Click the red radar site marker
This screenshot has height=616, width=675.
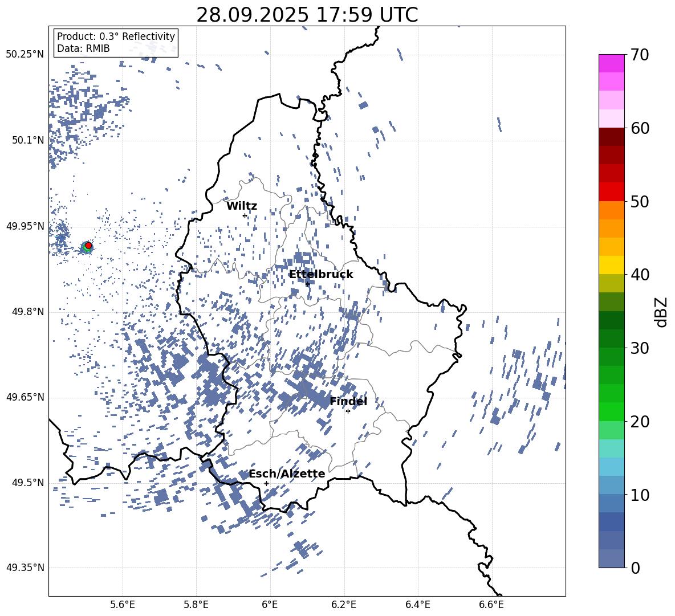(88, 246)
